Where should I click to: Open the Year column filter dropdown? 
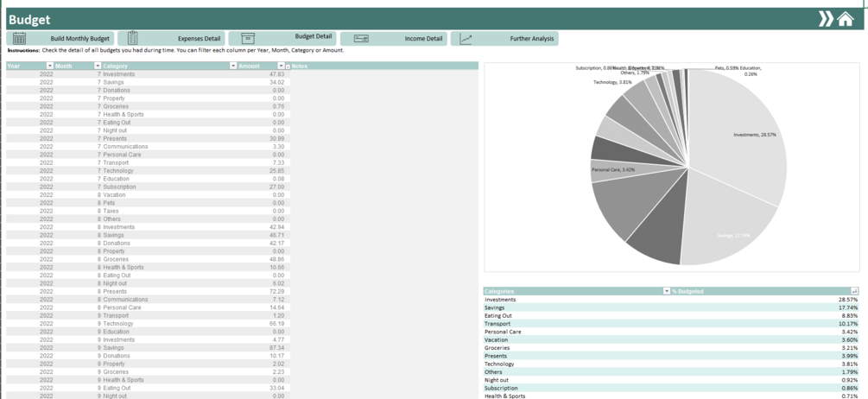coord(50,66)
